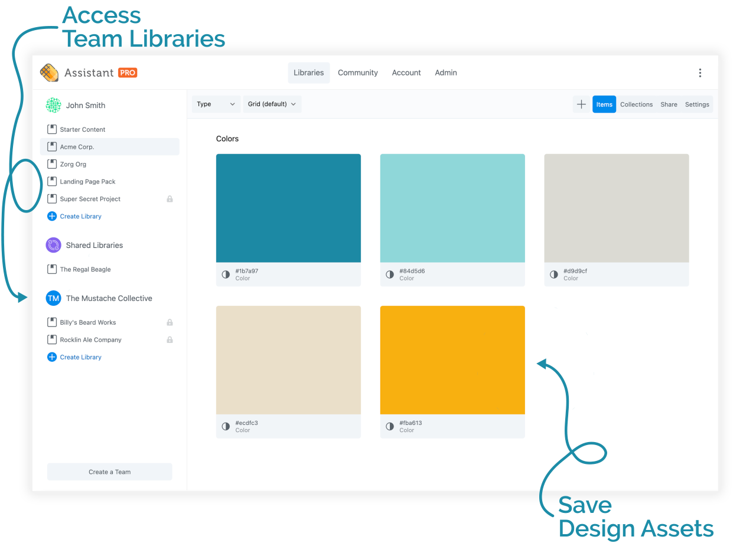Image resolution: width=756 pixels, height=543 pixels.
Task: Select the dark teal #1b7a97 swatch
Action: pyautogui.click(x=288, y=208)
